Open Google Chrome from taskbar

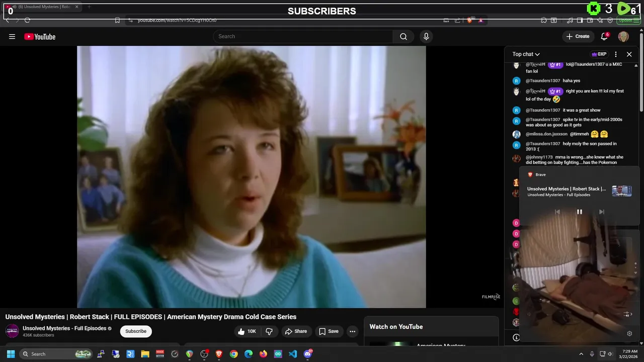pyautogui.click(x=233, y=354)
